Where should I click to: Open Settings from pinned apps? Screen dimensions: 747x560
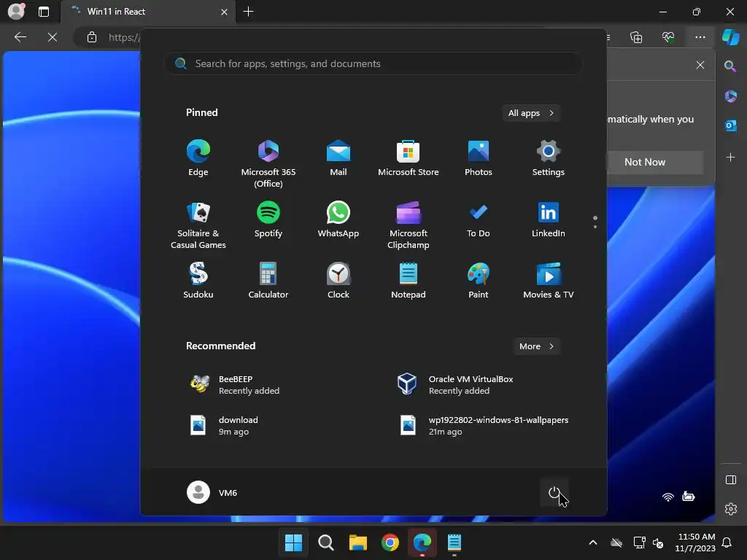pyautogui.click(x=549, y=157)
